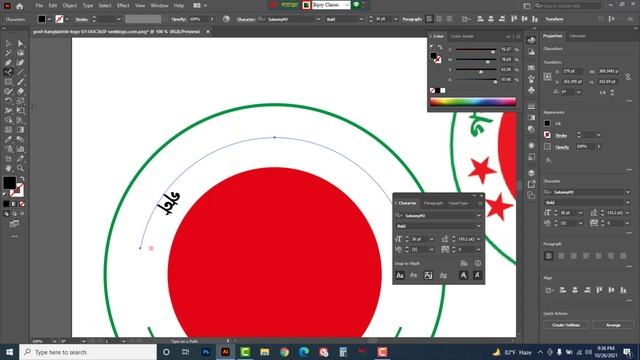
Task: Open fill color dropdown in control bar
Action: pyautogui.click(x=49, y=19)
